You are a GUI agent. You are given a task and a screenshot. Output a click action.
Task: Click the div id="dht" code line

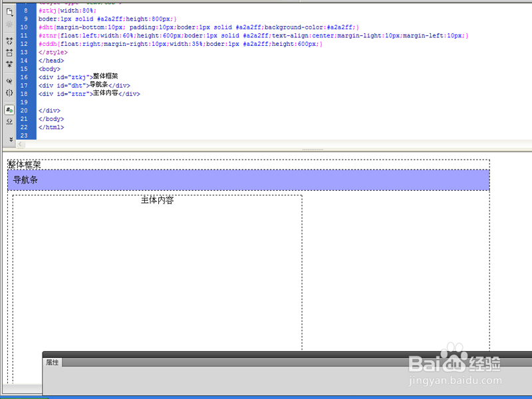(x=84, y=85)
